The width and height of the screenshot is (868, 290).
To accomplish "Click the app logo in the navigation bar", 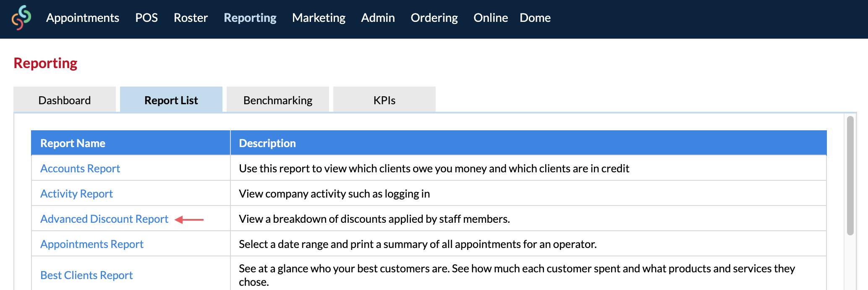I will pos(21,18).
